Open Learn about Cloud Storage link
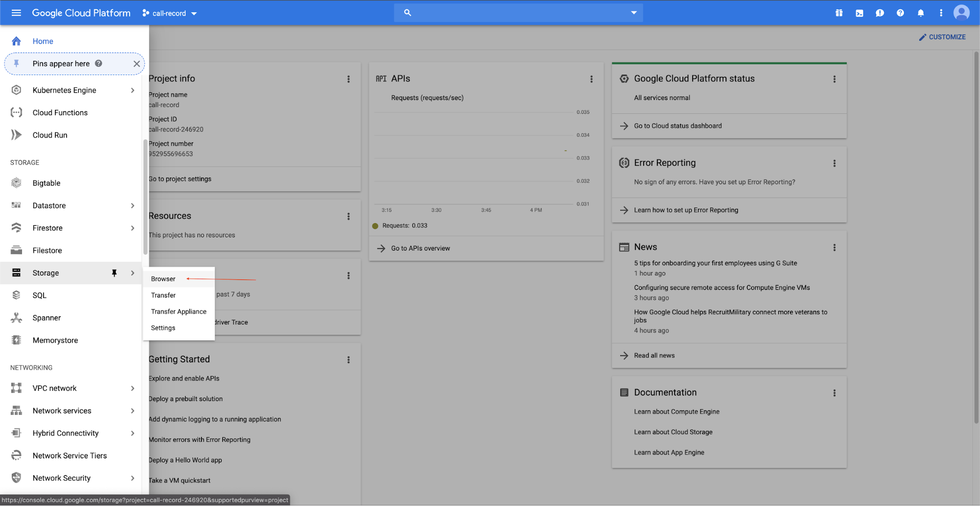Screen dimensions: 980x506 [673, 432]
